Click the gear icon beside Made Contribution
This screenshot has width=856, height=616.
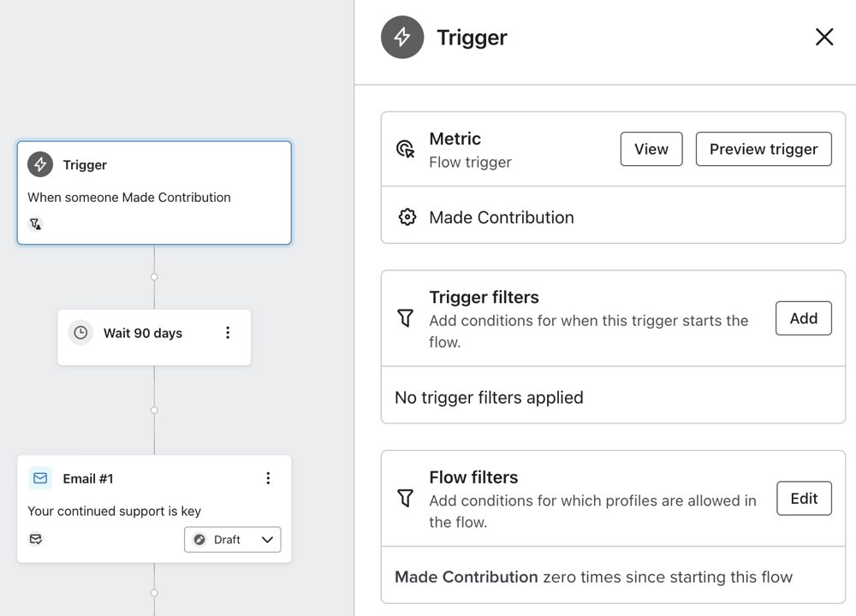pyautogui.click(x=407, y=216)
